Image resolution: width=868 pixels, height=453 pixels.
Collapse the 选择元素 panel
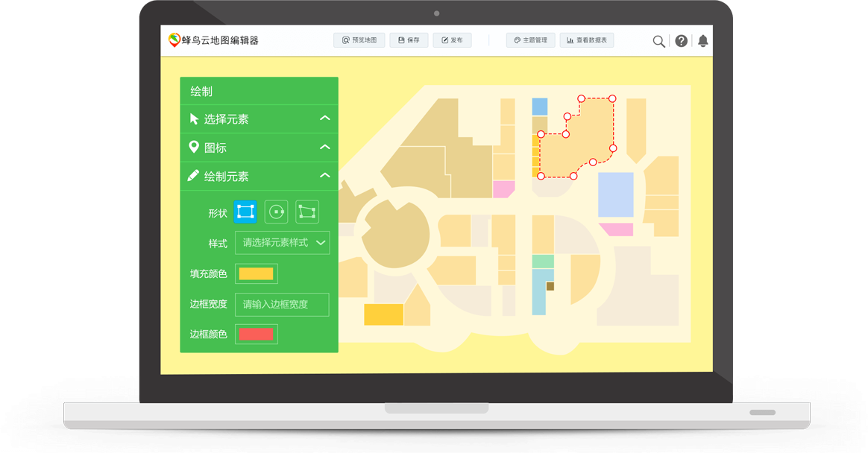click(x=324, y=118)
